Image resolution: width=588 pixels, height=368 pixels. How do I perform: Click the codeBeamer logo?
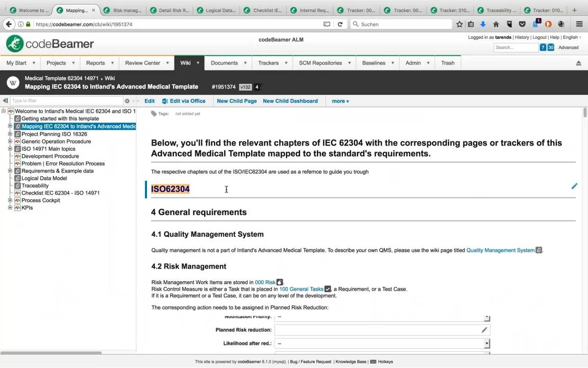coord(50,43)
